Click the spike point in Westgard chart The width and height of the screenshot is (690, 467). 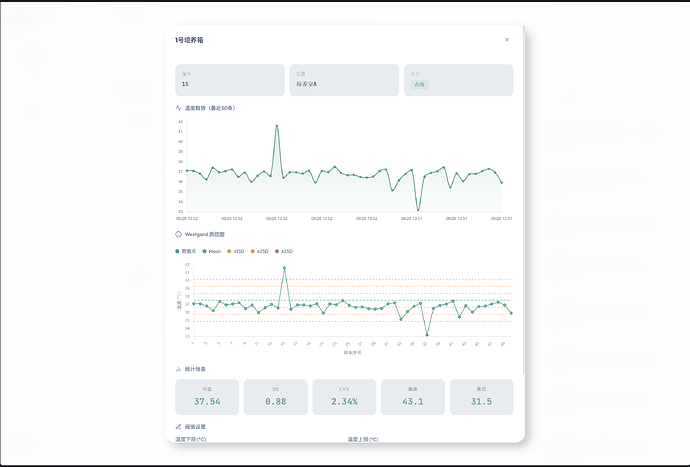click(x=284, y=268)
